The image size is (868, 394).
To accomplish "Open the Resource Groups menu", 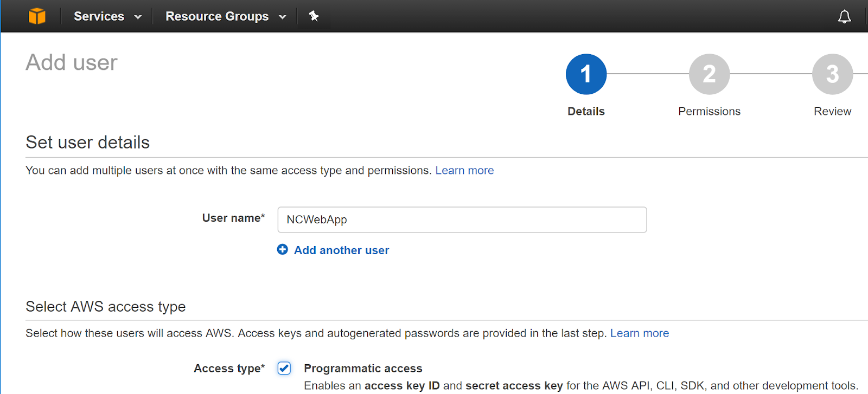I will (217, 16).
